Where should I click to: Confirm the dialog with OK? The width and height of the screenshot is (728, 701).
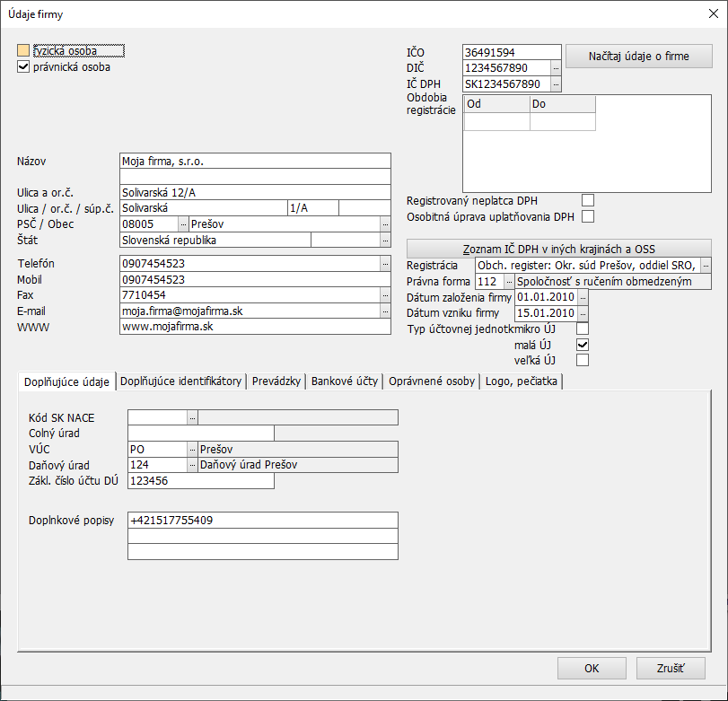[x=592, y=669]
